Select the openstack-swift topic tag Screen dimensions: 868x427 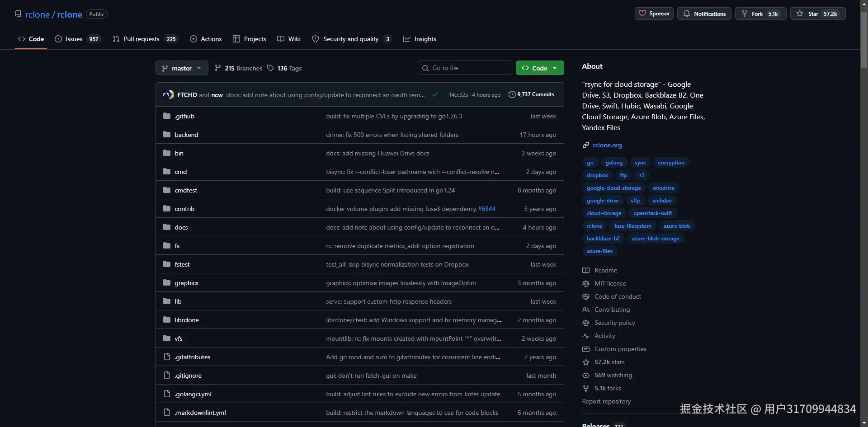[652, 213]
